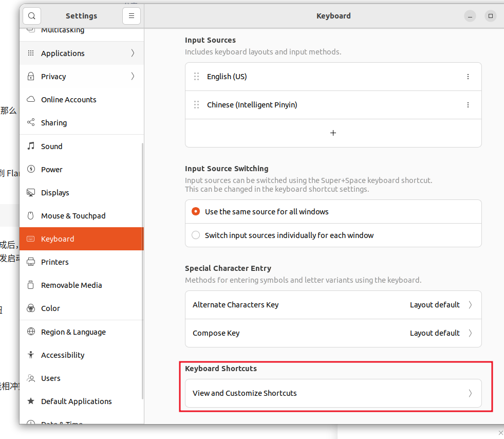This screenshot has height=439, width=504.
Task: Click the Sound music note icon
Action: tap(31, 146)
